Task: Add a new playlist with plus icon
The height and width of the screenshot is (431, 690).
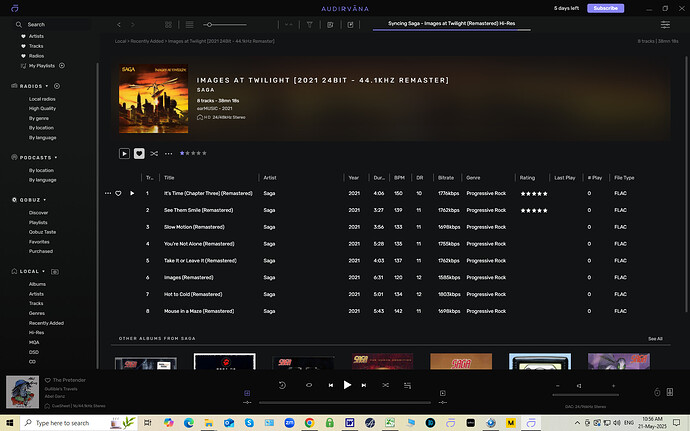Action: [62, 66]
